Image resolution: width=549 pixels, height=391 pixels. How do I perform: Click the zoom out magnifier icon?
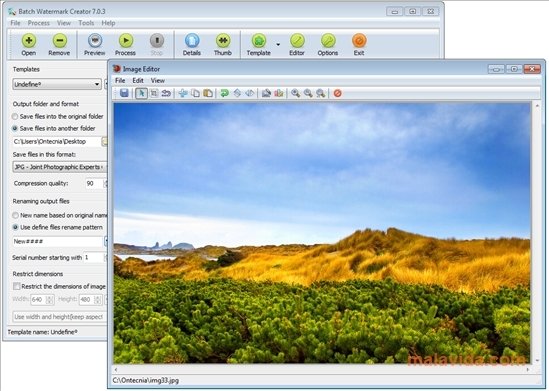pyautogui.click(x=308, y=93)
